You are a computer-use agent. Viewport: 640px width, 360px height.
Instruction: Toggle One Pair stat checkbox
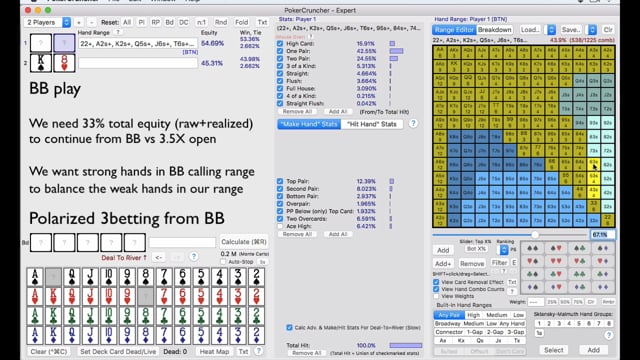[x=280, y=51]
